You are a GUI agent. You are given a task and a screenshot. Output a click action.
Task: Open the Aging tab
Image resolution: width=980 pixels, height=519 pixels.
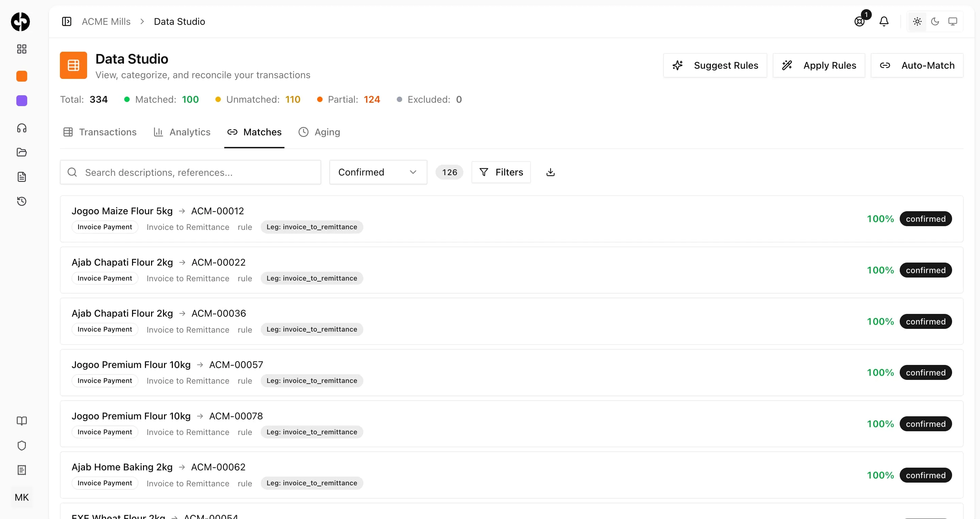coord(319,132)
